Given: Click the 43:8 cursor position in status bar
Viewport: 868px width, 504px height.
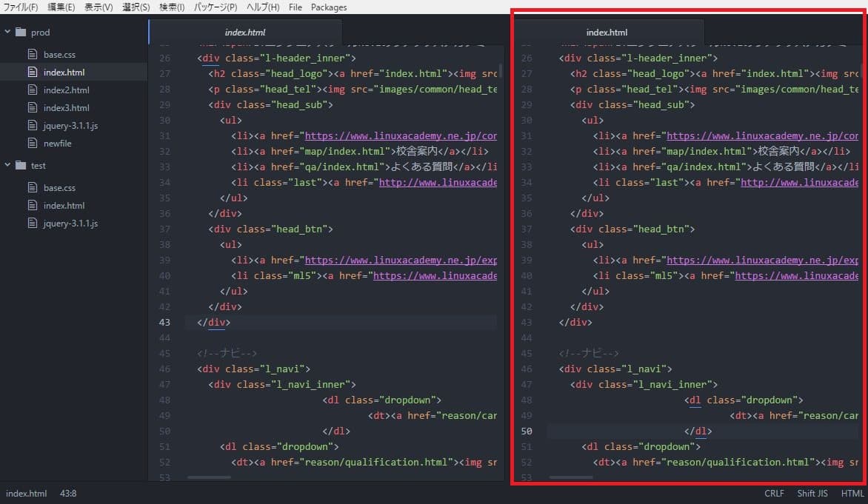Looking at the screenshot, I should coord(68,494).
